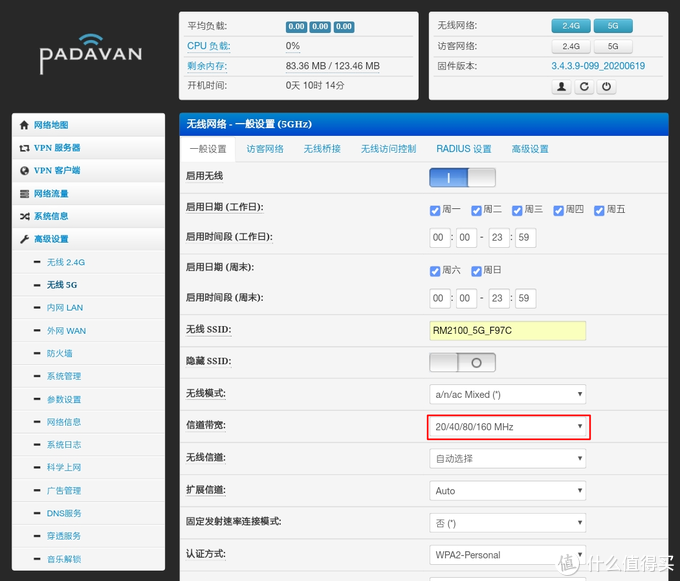This screenshot has height=581, width=680.
Task: Click the VPN 服务器 sidebar icon
Action: click(x=24, y=148)
